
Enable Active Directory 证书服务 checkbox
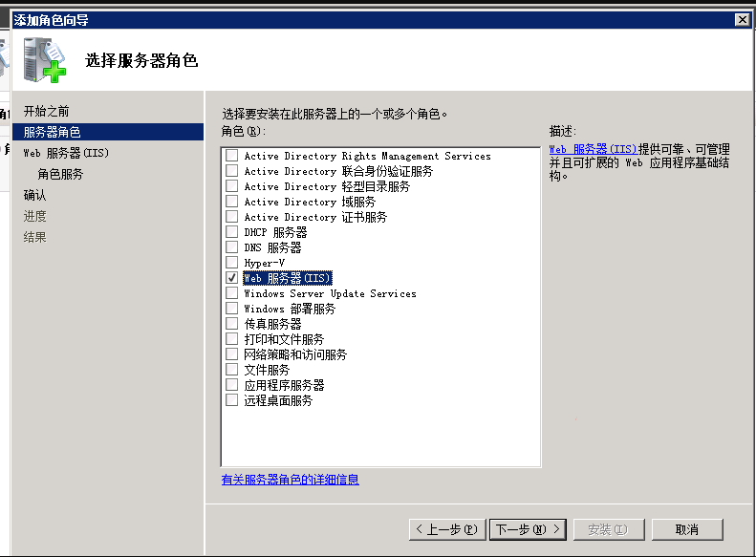point(231,217)
